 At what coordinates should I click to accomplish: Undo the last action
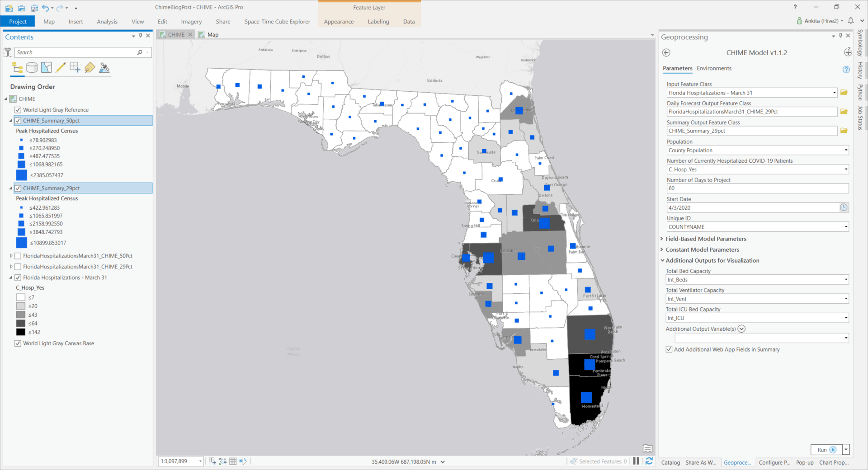[45, 8]
